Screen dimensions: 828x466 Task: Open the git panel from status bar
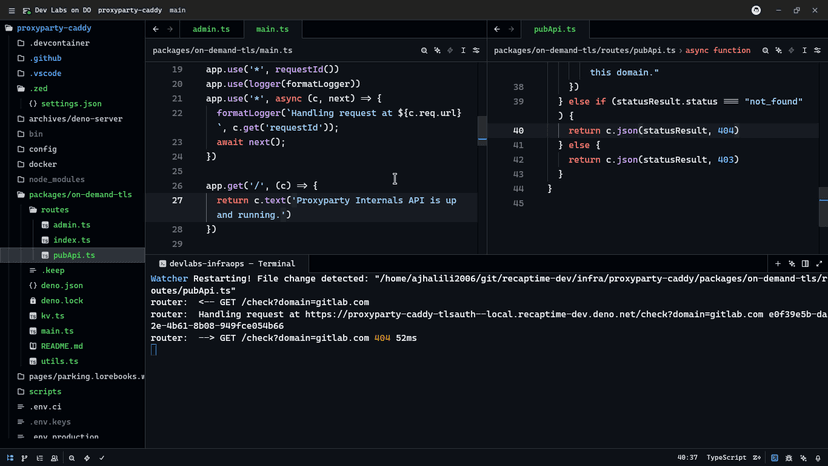[x=25, y=458]
